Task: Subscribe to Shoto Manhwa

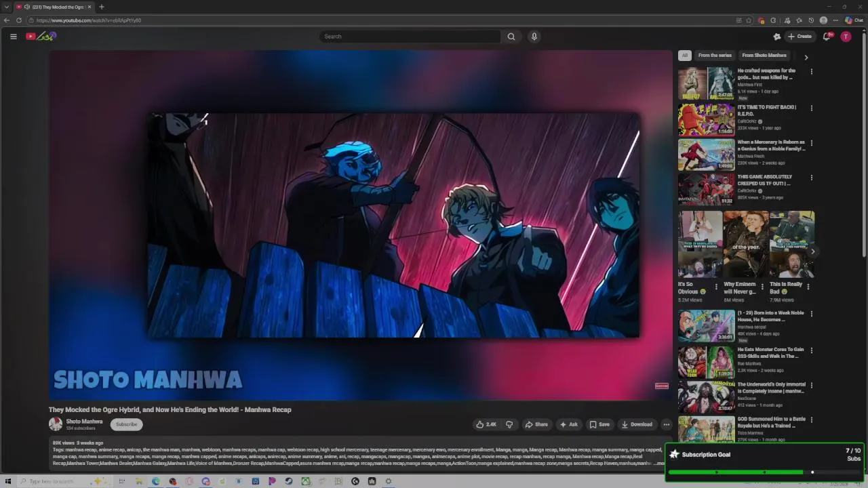Action: click(126, 424)
